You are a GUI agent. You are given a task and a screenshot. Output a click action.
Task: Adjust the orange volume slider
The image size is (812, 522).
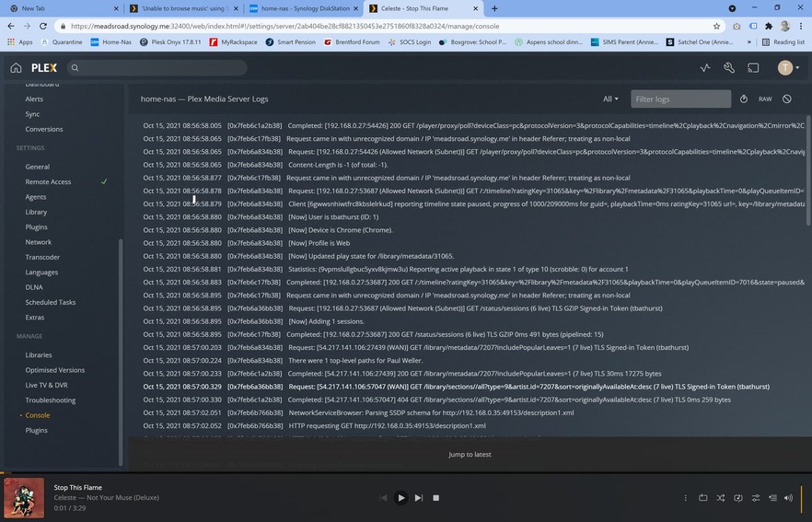pos(802,498)
